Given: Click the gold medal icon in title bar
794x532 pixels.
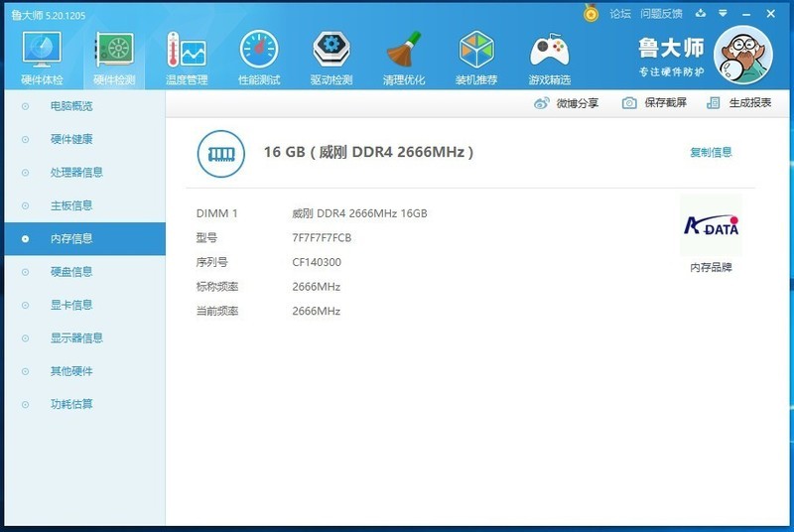Looking at the screenshot, I should coord(591,13).
